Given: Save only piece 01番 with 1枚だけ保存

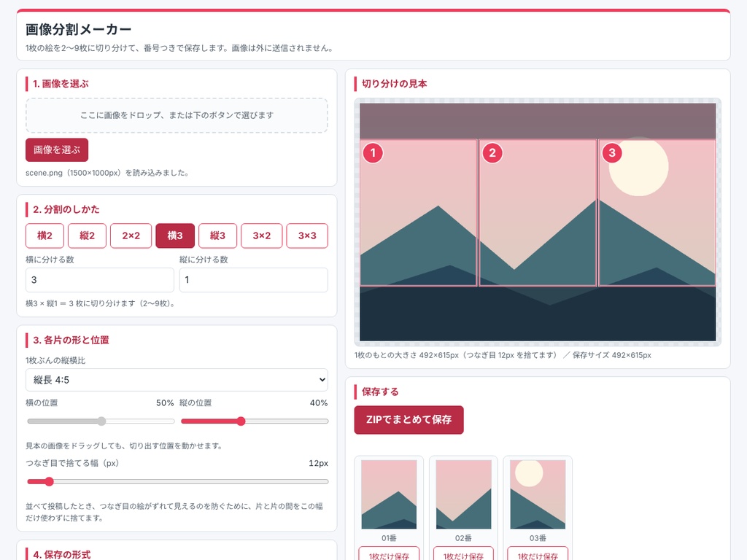Looking at the screenshot, I should [x=390, y=554].
